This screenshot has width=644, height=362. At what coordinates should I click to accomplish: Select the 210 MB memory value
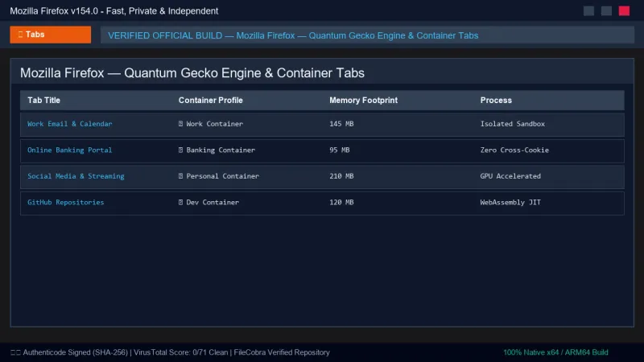tap(341, 176)
